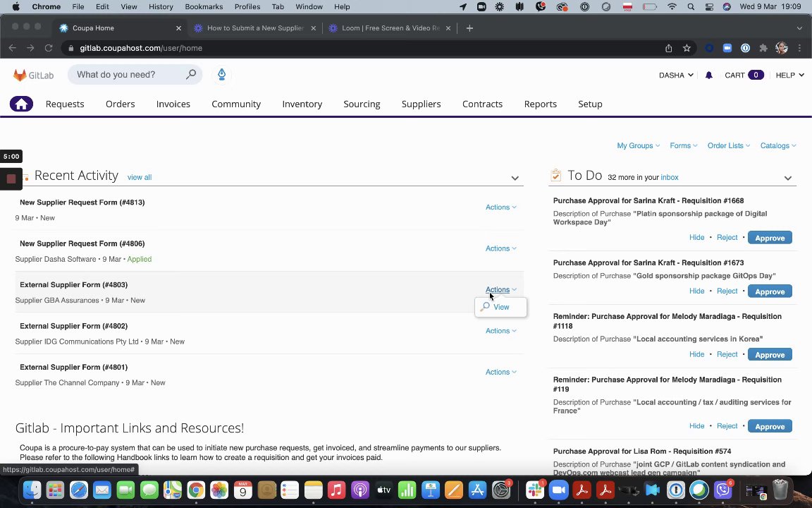Switch to the Loom browser tab
Viewport: 812px width, 508px height.
(x=390, y=28)
